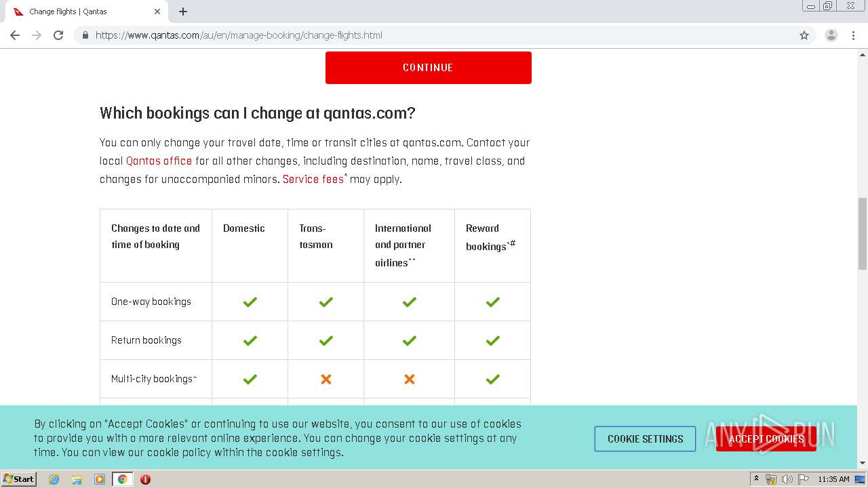Reload the page with refresh icon

click(58, 35)
